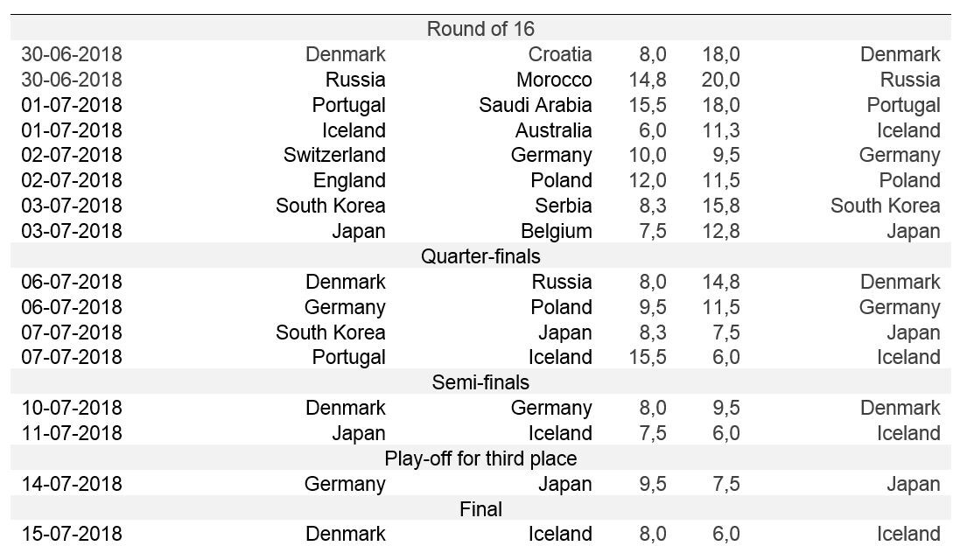Select the Serbia team cell

pyautogui.click(x=564, y=206)
